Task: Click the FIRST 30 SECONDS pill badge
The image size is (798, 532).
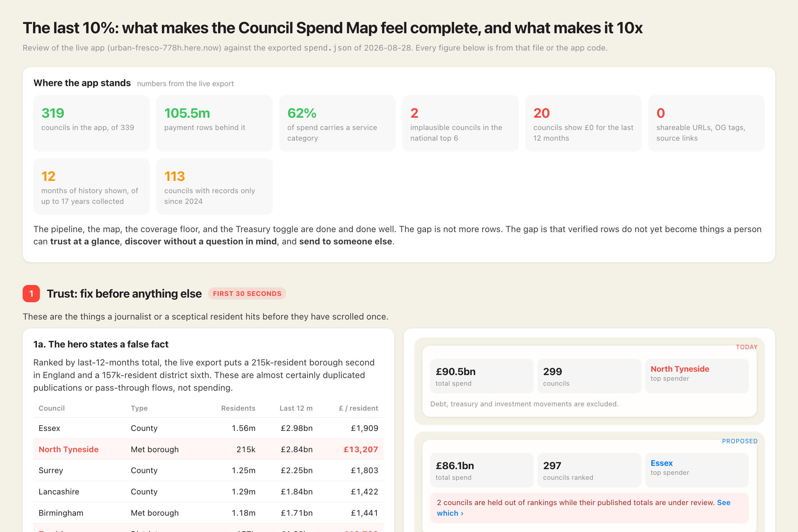Action: pyautogui.click(x=247, y=294)
